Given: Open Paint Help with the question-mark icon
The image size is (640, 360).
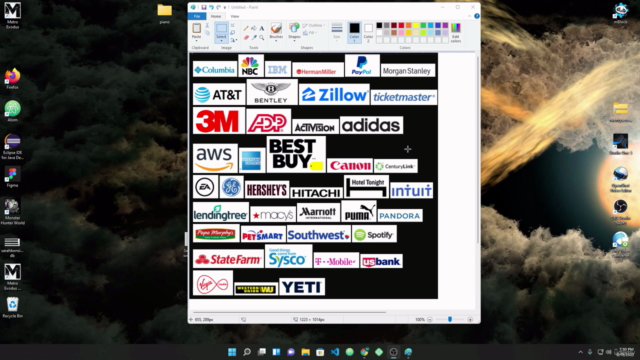Looking at the screenshot, I should [477, 16].
